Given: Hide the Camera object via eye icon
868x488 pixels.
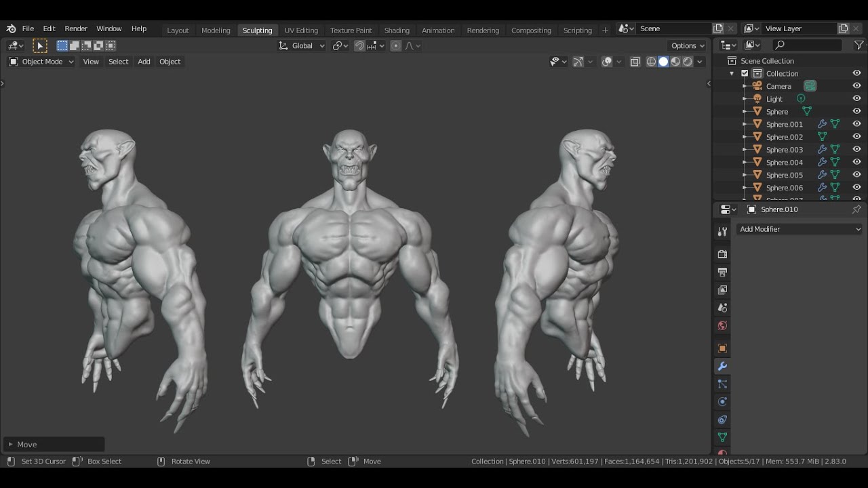Looking at the screenshot, I should tap(856, 86).
